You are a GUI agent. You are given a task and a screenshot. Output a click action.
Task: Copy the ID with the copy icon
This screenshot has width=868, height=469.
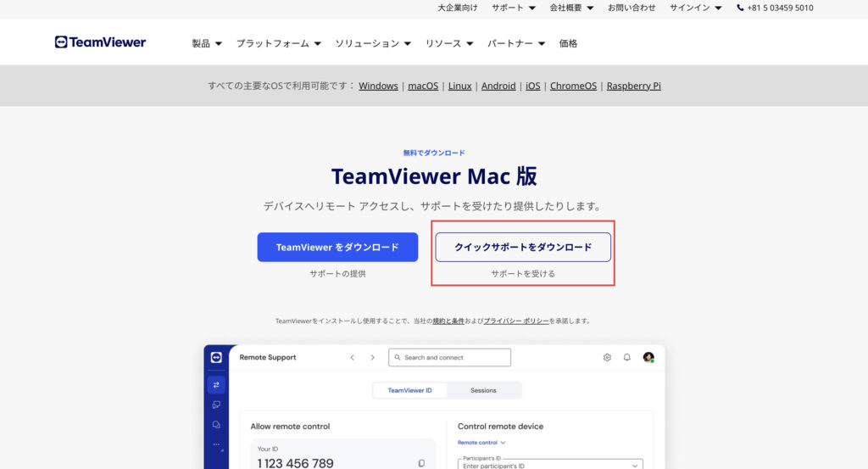(x=421, y=463)
